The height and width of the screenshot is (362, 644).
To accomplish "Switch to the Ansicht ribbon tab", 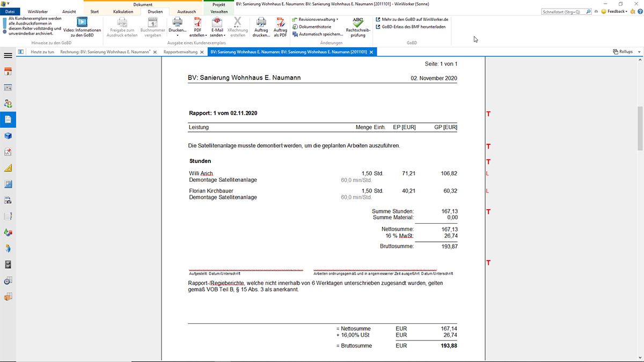I will (69, 11).
